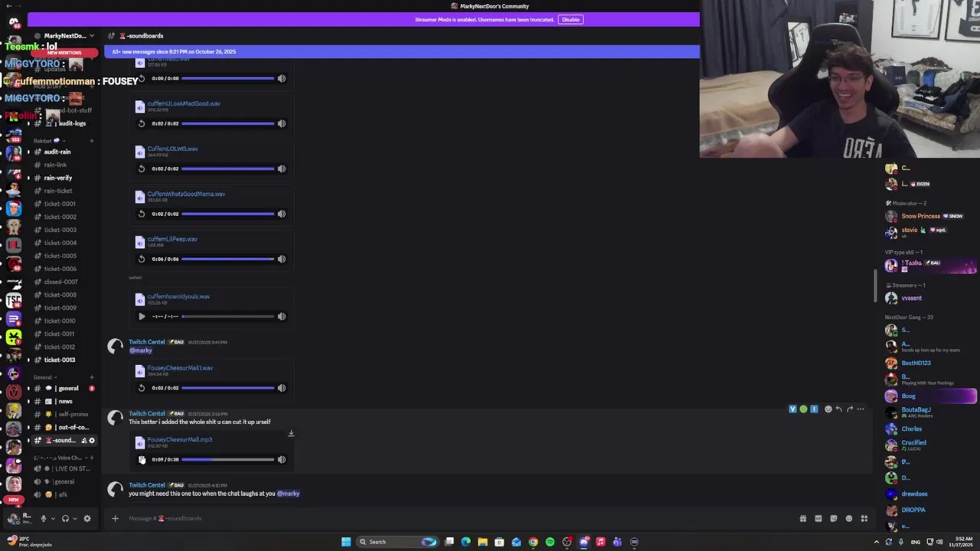Reply to the hovered message arrow
Image resolution: width=980 pixels, height=551 pixels.
coord(838,409)
